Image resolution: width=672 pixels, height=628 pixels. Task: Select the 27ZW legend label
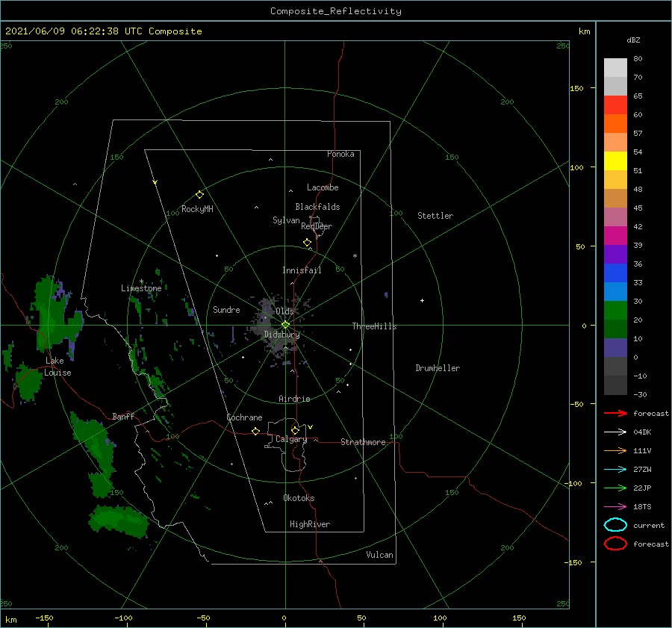[x=642, y=470]
